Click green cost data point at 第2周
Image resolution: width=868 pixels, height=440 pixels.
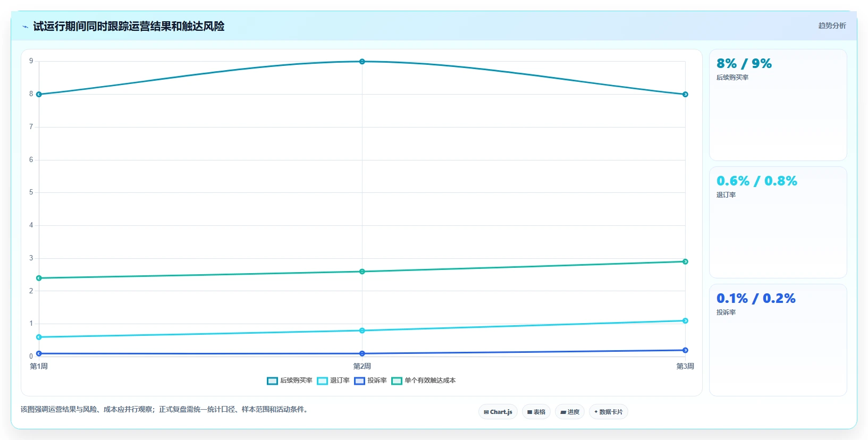pyautogui.click(x=362, y=272)
